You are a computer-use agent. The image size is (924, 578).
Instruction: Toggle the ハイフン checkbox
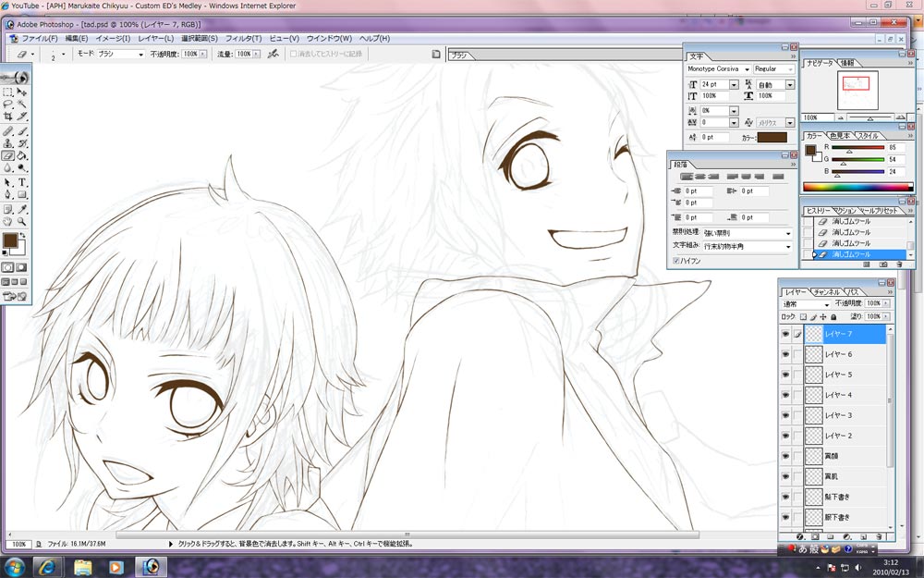(x=676, y=261)
